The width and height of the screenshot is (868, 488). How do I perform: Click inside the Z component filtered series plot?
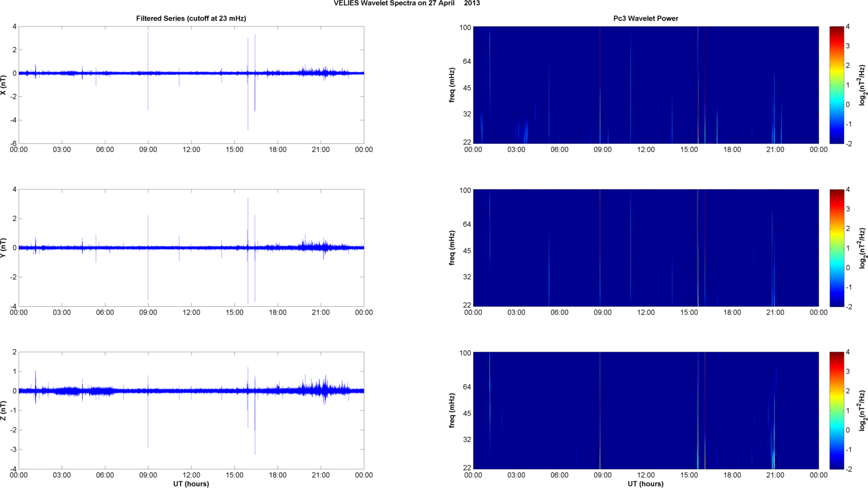pos(191,411)
